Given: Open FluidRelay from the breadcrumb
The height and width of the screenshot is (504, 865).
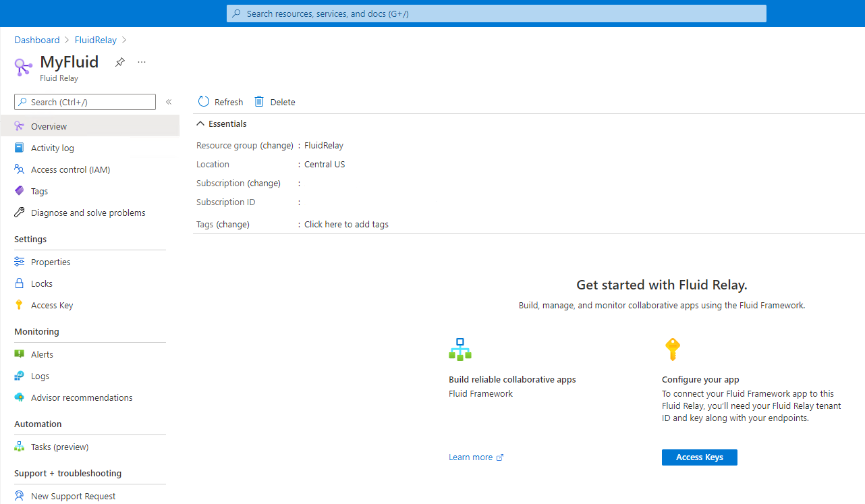Looking at the screenshot, I should coord(95,39).
